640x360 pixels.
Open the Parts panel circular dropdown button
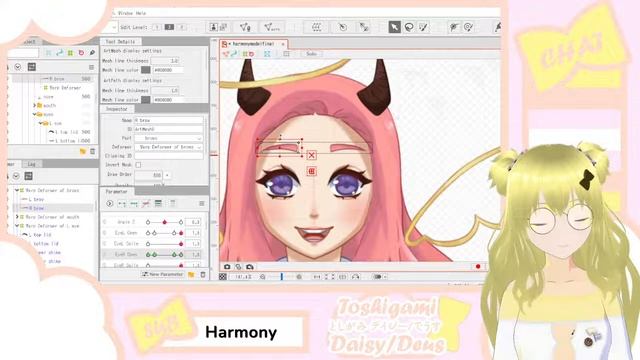[18, 67]
